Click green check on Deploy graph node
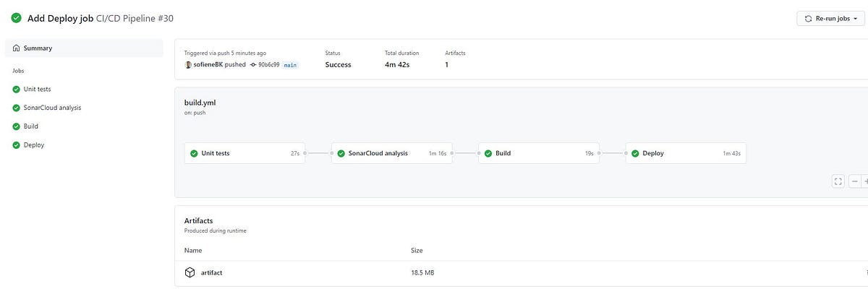The width and height of the screenshot is (868, 302). [x=635, y=153]
